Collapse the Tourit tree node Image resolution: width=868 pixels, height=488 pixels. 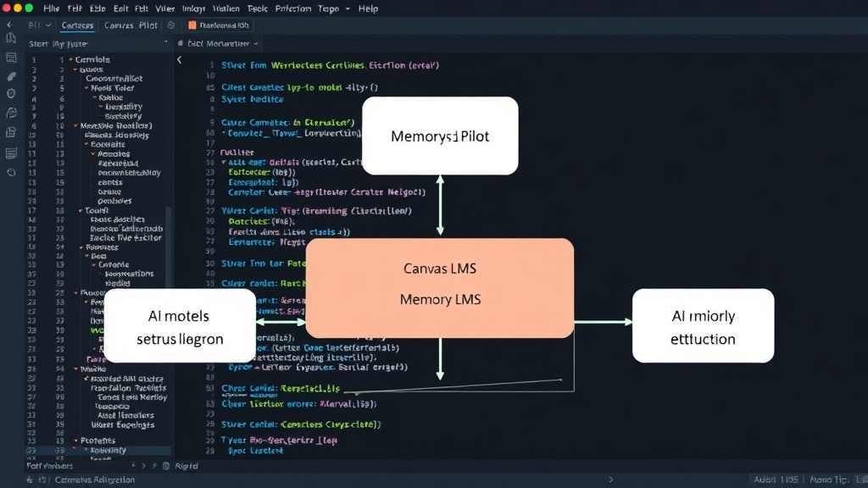81,210
